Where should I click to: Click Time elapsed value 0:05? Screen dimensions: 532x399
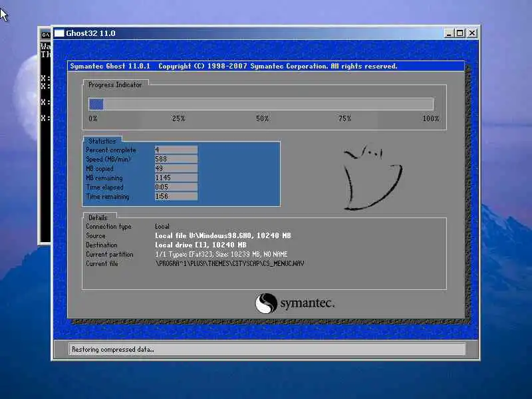tap(176, 187)
